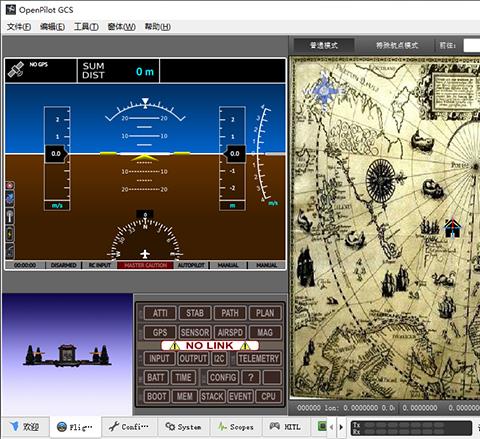Show tabs further right with the right arrow
The height and width of the screenshot is (439, 480).
pos(341,427)
